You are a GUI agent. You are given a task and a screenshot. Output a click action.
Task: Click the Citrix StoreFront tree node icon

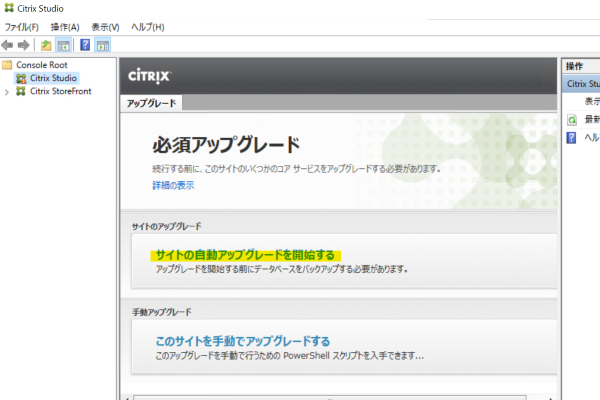click(x=21, y=91)
